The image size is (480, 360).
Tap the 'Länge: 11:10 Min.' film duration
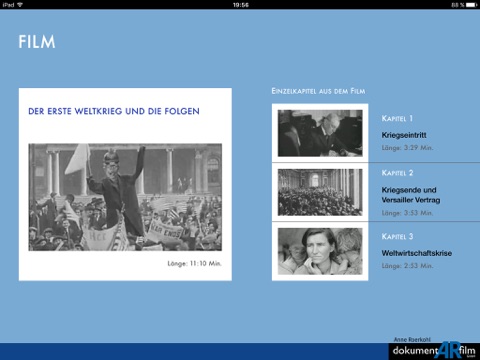[x=195, y=263]
